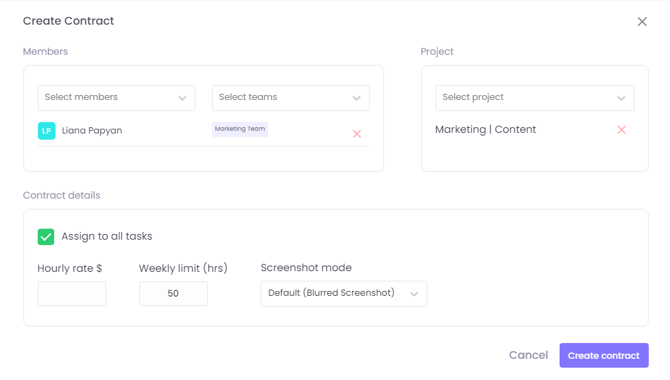This screenshot has height=380, width=670.
Task: Expand the Screenshot mode dropdown
Action: (x=344, y=293)
